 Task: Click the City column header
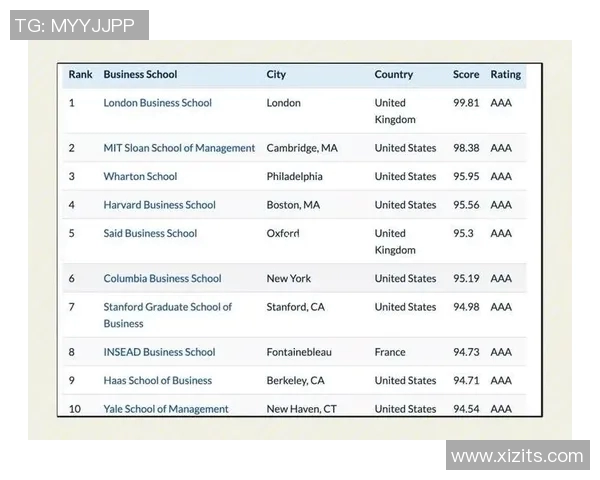(276, 74)
